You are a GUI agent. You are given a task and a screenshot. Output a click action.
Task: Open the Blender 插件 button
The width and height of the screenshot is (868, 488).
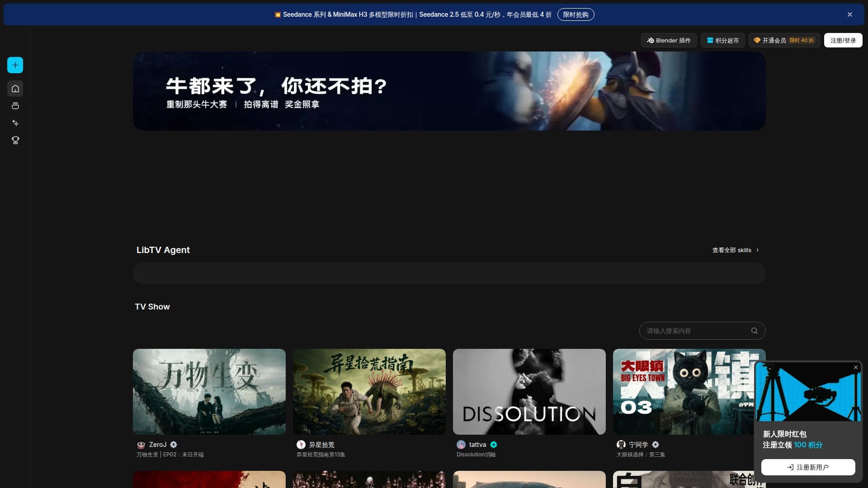click(669, 40)
